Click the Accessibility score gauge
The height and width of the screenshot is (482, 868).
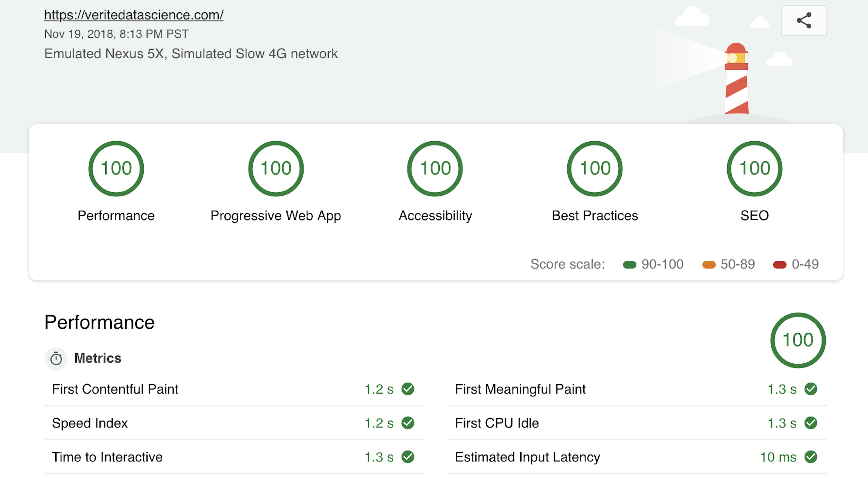[435, 168]
